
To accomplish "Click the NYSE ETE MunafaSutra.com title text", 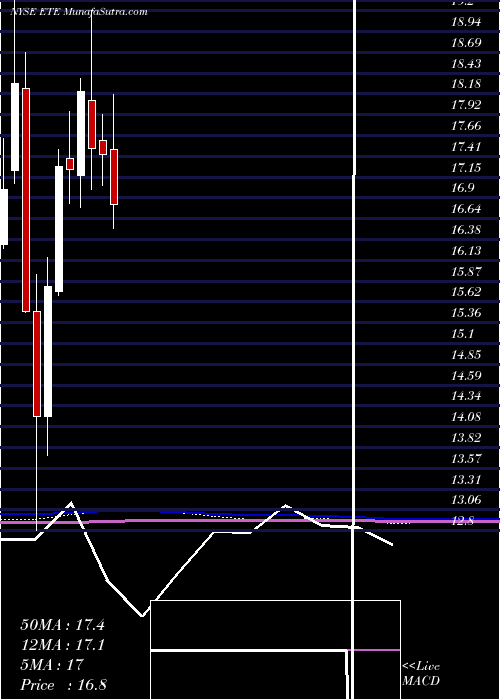I will (x=79, y=12).
